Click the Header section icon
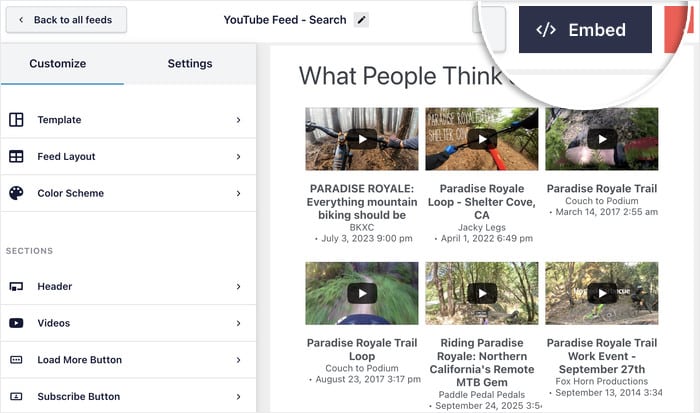 pos(16,287)
